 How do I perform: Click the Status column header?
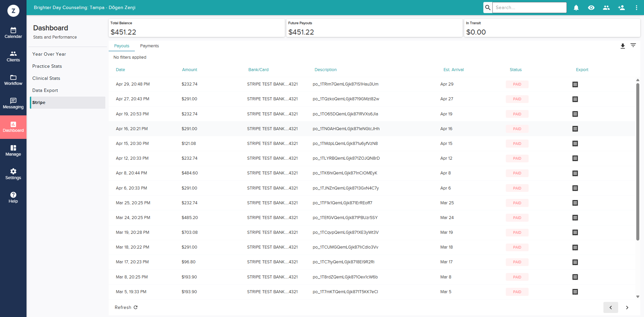pos(516,70)
